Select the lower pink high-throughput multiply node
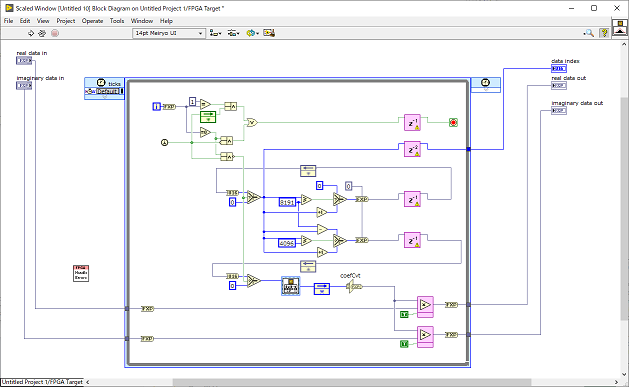The image size is (629, 387). (425, 337)
